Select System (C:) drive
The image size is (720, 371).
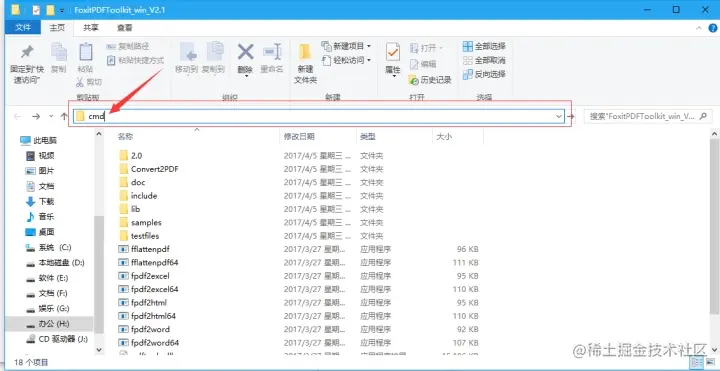(x=48, y=247)
